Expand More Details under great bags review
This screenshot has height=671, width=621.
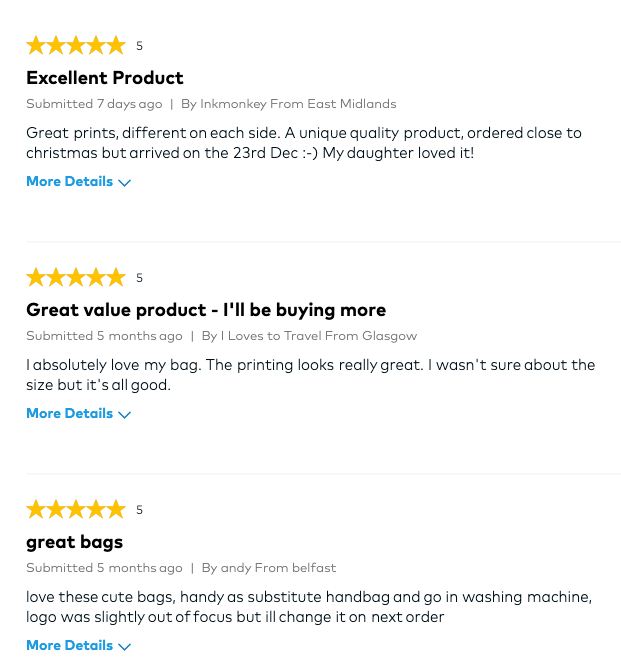[78, 645]
